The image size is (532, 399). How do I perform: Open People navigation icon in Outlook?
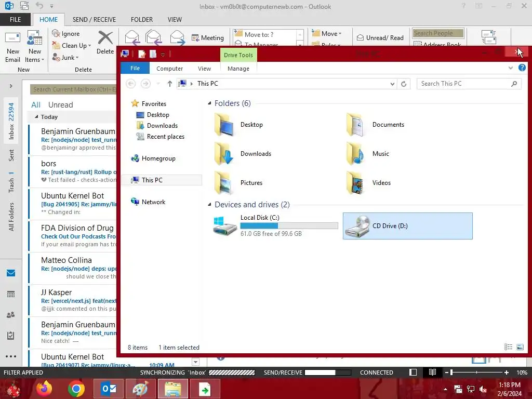tap(11, 315)
